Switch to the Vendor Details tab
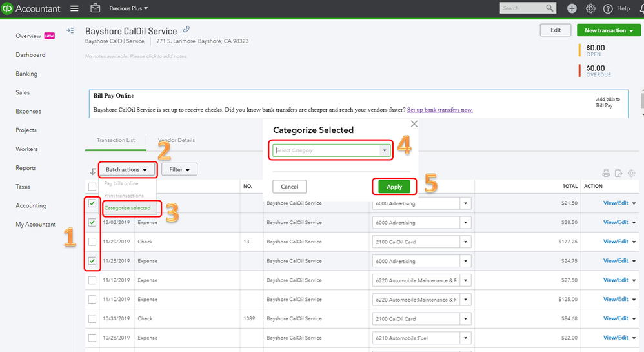 [x=177, y=140]
